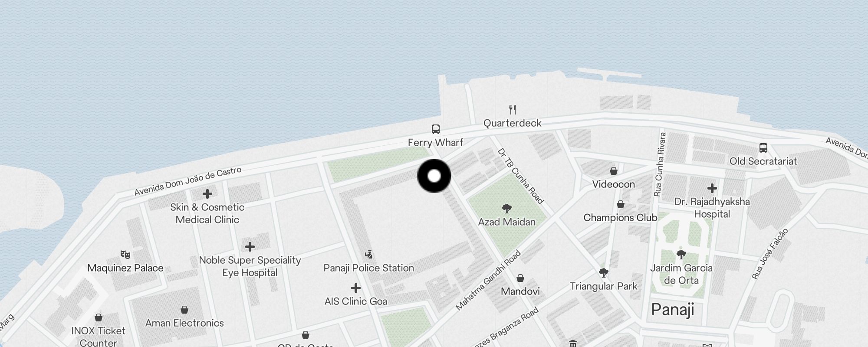Screen dimensions: 868x347
Task: Click the Maquinez Palace theater masks icon
Action: tap(125, 255)
